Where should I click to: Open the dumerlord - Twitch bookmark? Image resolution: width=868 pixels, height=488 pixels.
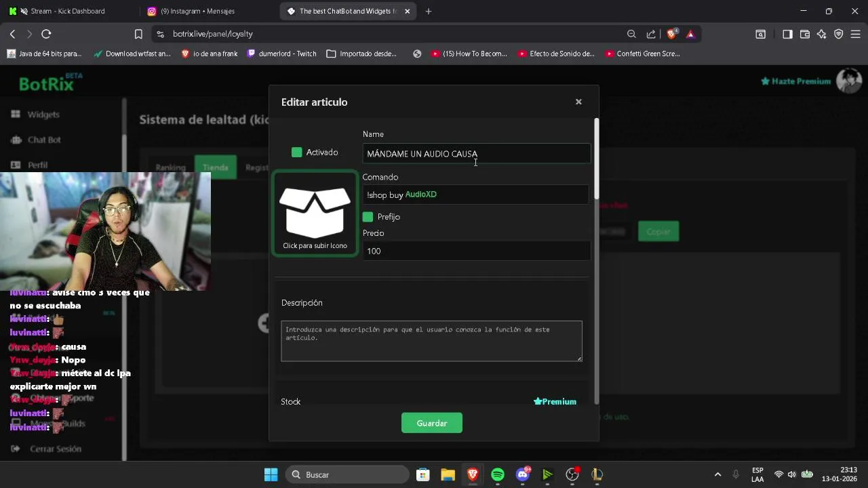click(x=281, y=54)
